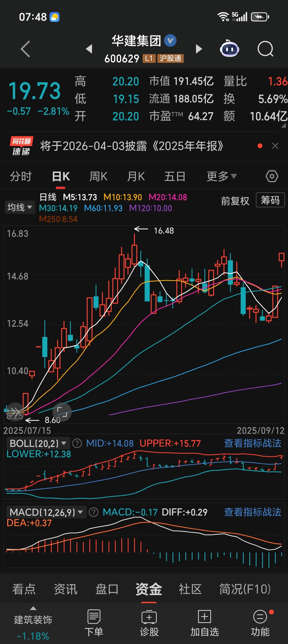This screenshot has width=288, height=644.
Task: Toggle the 筹码 chip distribution button
Action: [x=270, y=200]
